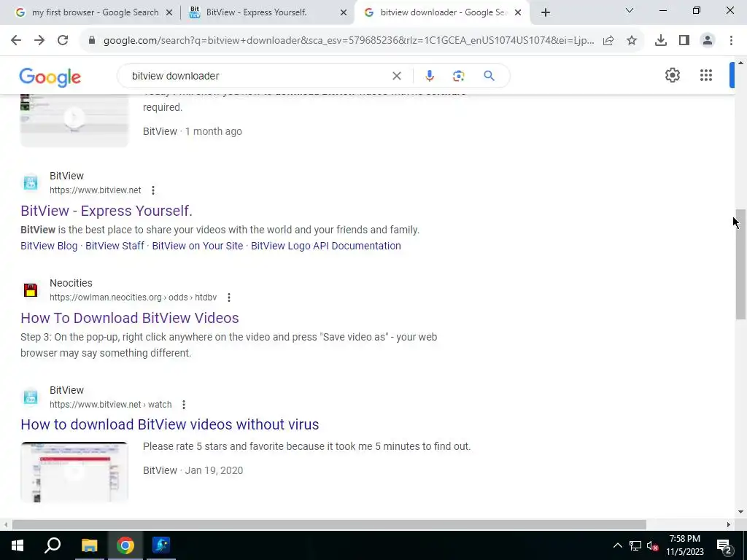
Task: Close the bitview downloader search tab
Action: click(x=518, y=12)
